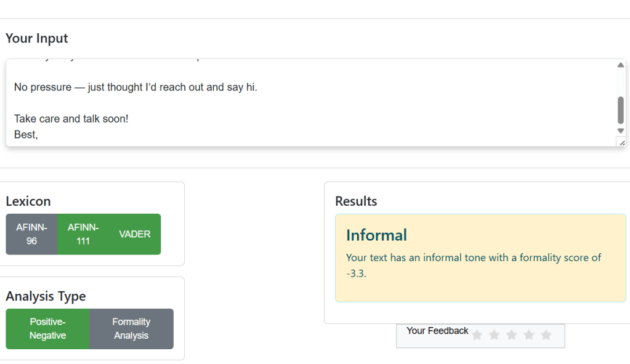Viewport: 630px width, 364px height.
Task: Give a five-star feedback rating
Action: (546, 334)
